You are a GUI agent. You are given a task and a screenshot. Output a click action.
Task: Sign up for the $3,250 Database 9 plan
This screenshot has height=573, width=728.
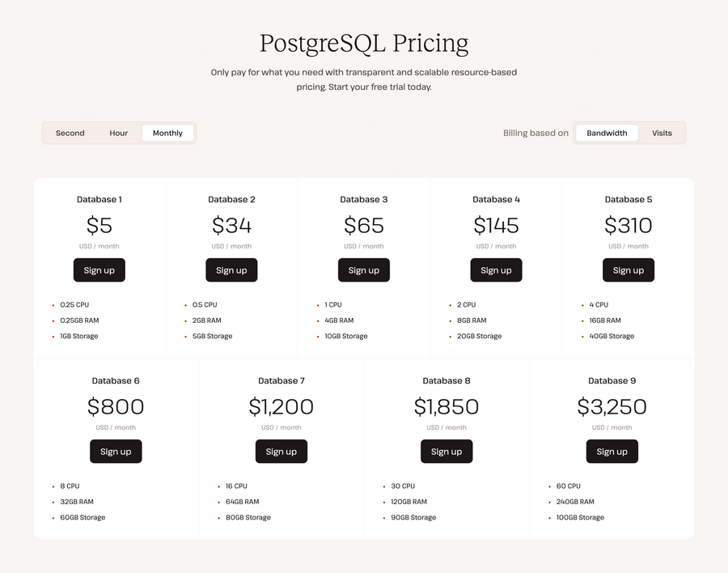click(612, 452)
